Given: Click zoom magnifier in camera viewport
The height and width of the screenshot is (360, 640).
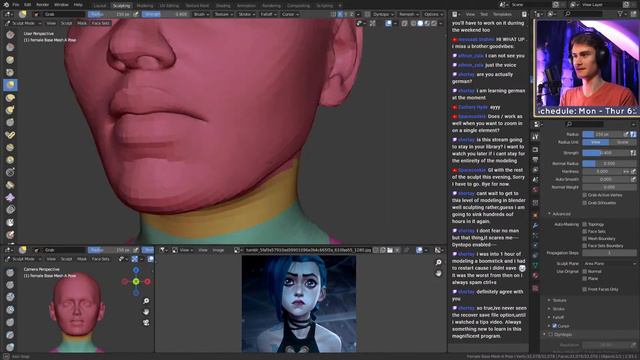Looking at the screenshot, I should (x=146, y=301).
